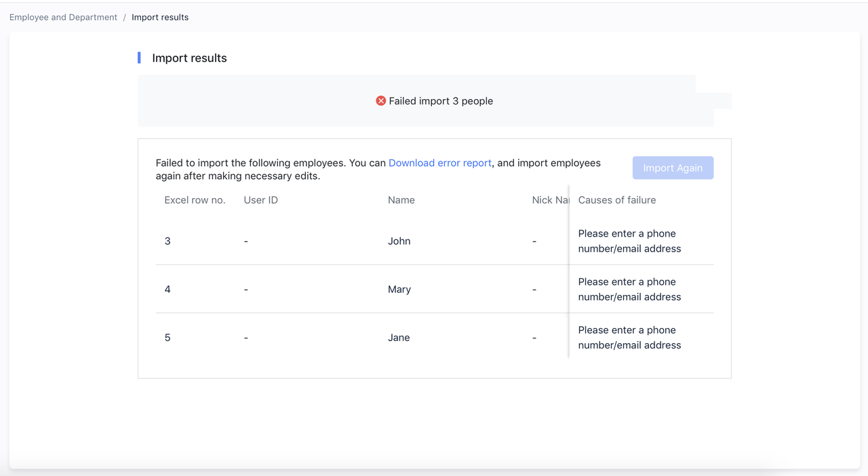The image size is (868, 476).
Task: Click Excel row number 4
Action: pos(167,290)
